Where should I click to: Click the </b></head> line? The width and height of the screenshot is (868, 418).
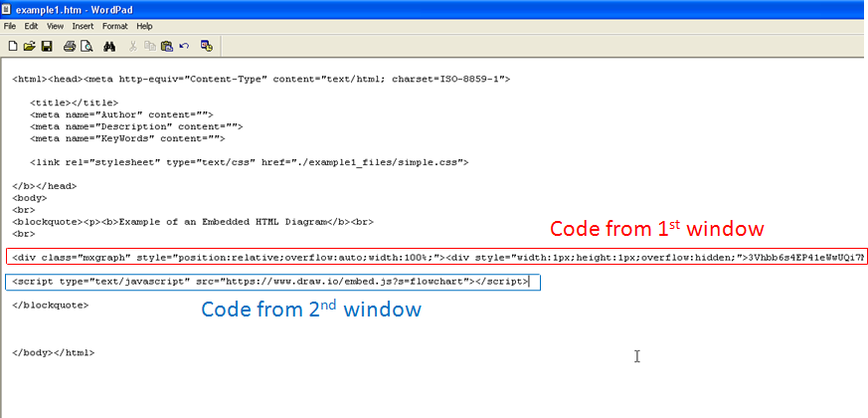click(45, 186)
